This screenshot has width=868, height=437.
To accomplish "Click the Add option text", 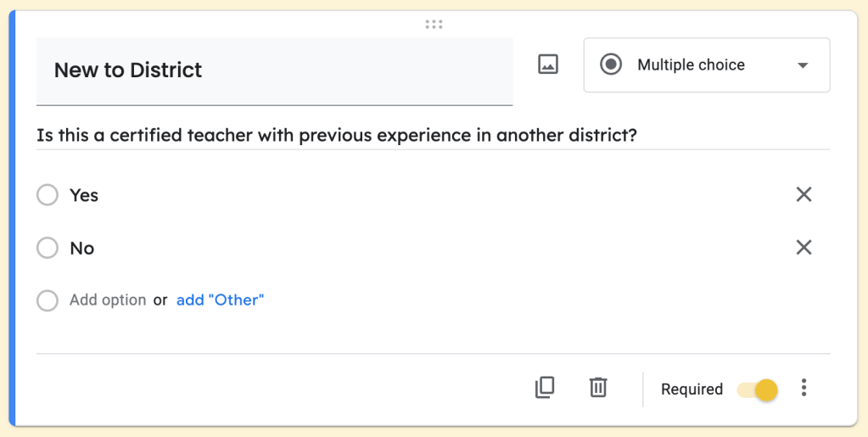I will (108, 300).
